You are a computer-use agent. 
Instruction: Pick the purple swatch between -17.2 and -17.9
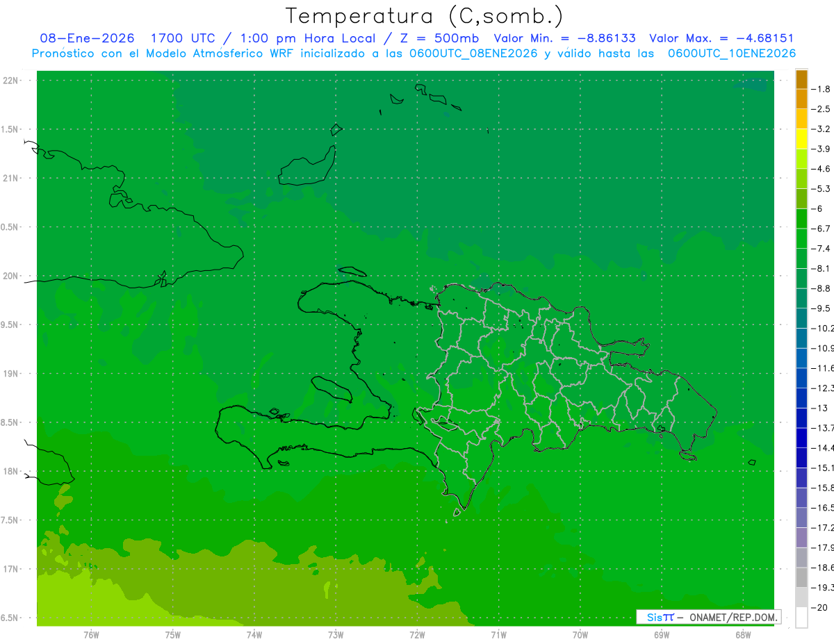click(801, 538)
